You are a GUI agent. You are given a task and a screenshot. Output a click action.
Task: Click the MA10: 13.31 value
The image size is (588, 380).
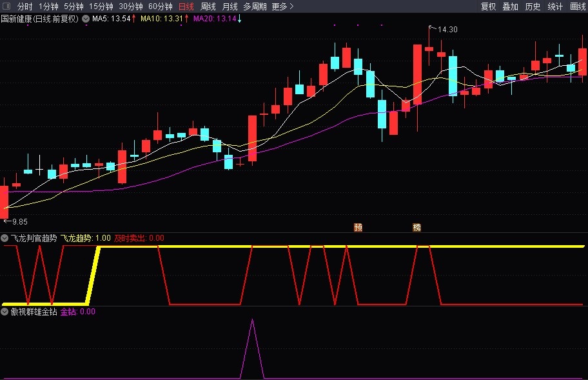tap(162, 18)
